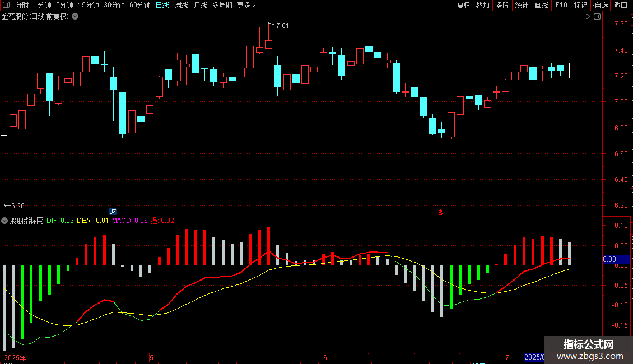This screenshot has height=364, width=633.
Task: Click the highlighted 0.00 axis value
Action: [x=616, y=259]
